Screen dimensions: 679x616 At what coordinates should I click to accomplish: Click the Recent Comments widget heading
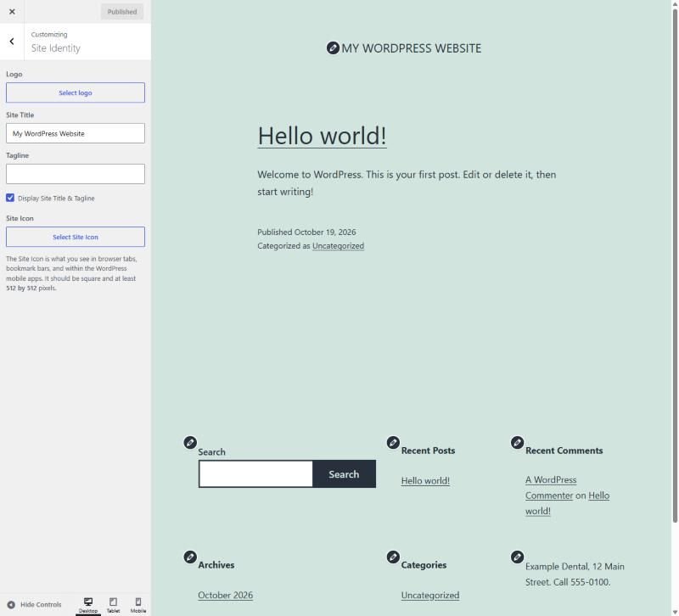pyautogui.click(x=564, y=451)
